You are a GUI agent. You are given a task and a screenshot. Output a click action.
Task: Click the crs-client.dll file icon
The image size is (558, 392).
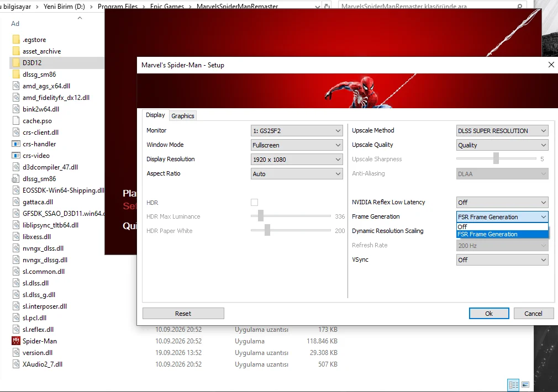pos(16,133)
